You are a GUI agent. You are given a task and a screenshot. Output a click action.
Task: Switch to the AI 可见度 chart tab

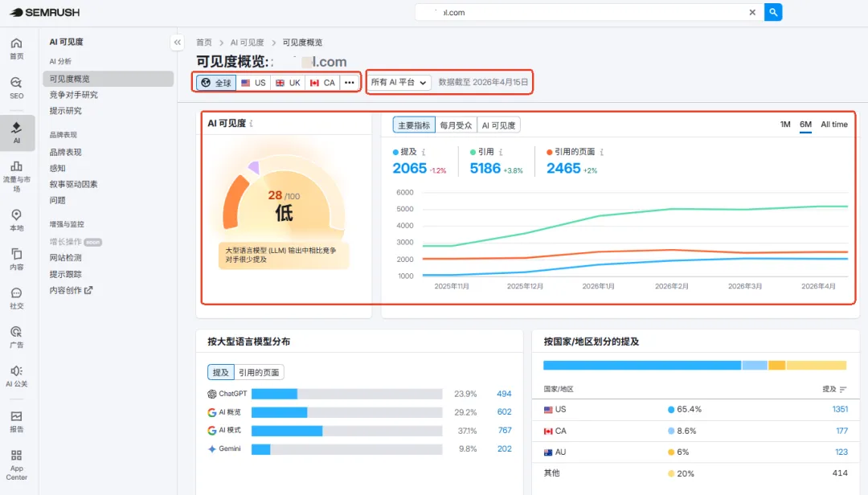(499, 125)
